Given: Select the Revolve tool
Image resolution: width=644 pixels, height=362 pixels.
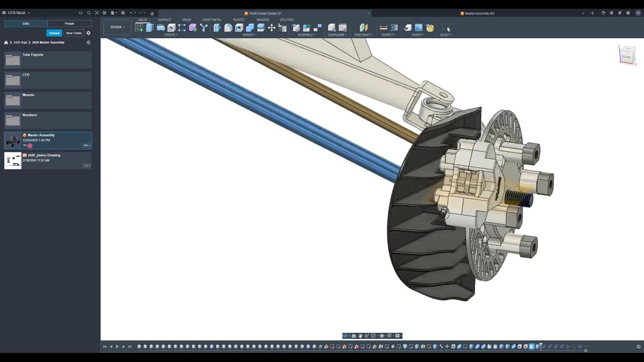Looking at the screenshot, I should [160, 28].
